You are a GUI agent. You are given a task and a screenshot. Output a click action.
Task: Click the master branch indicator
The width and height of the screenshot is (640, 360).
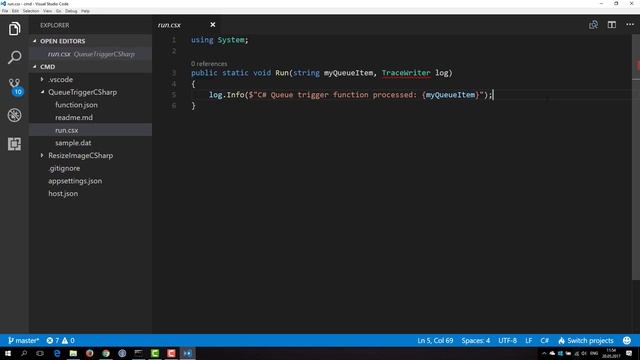(x=23, y=340)
